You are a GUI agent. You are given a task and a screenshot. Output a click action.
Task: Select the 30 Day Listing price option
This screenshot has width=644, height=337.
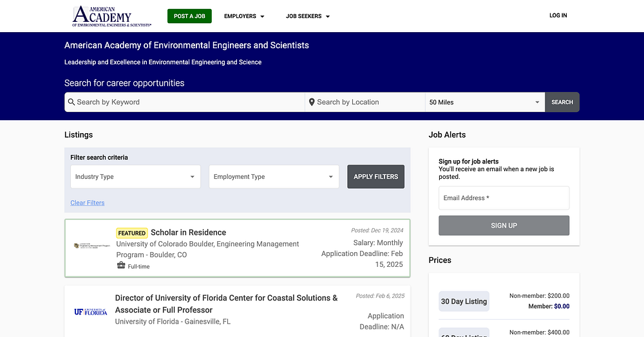[x=464, y=302]
